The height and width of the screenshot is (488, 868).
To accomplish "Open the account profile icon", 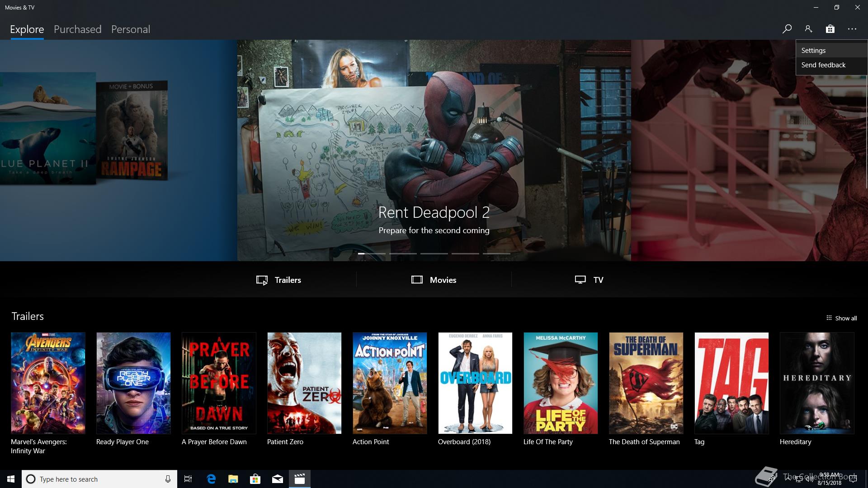I will coord(808,29).
